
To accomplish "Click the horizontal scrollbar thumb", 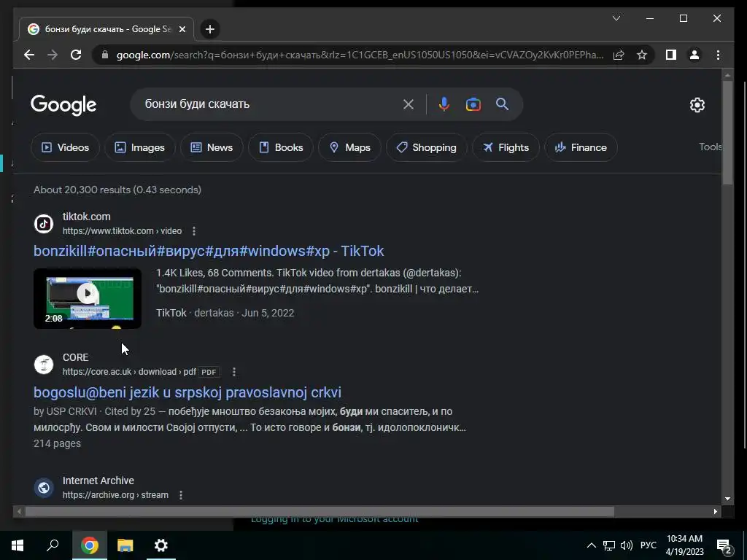I will [x=320, y=512].
